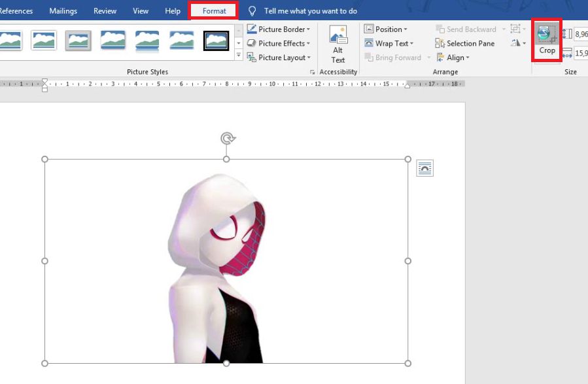Click the picture height input field
The image size is (588, 384).
click(581, 34)
